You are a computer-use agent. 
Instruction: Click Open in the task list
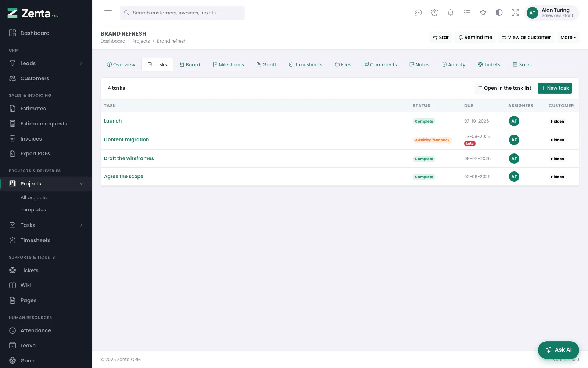[504, 88]
